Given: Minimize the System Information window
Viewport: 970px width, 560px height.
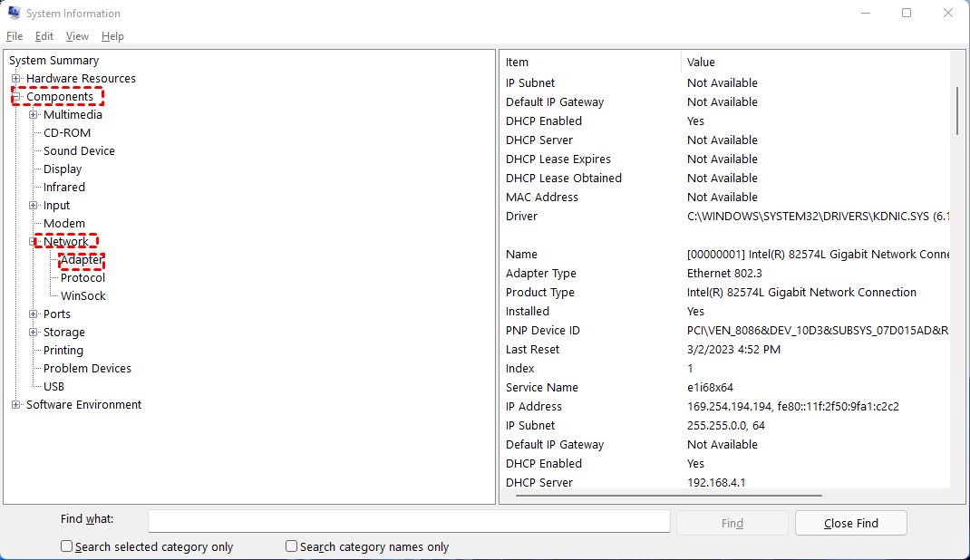Looking at the screenshot, I should (866, 13).
